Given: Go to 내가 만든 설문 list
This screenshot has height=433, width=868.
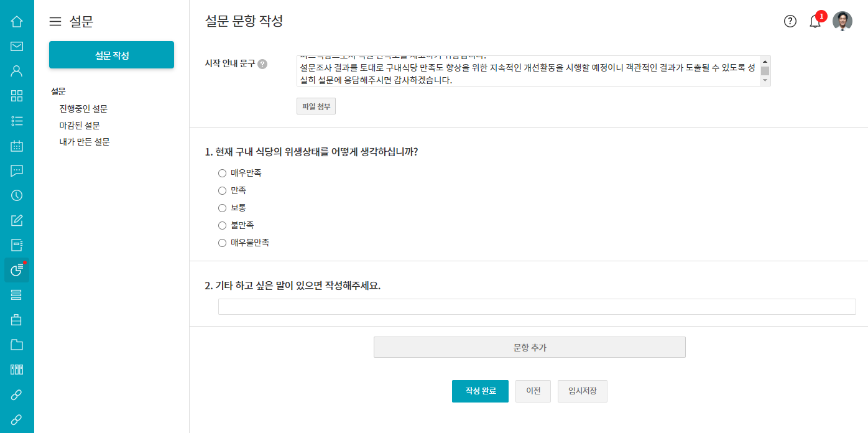Looking at the screenshot, I should [85, 142].
